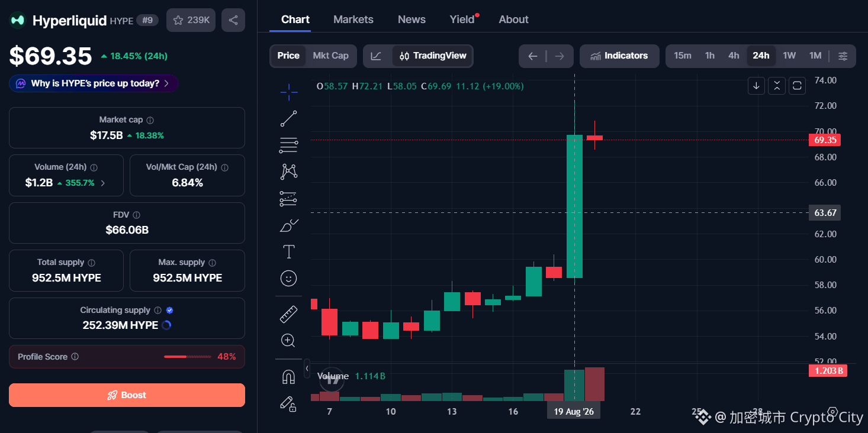This screenshot has height=433, width=868.
Task: Click the 19 Aug '26 date marker
Action: click(x=574, y=412)
